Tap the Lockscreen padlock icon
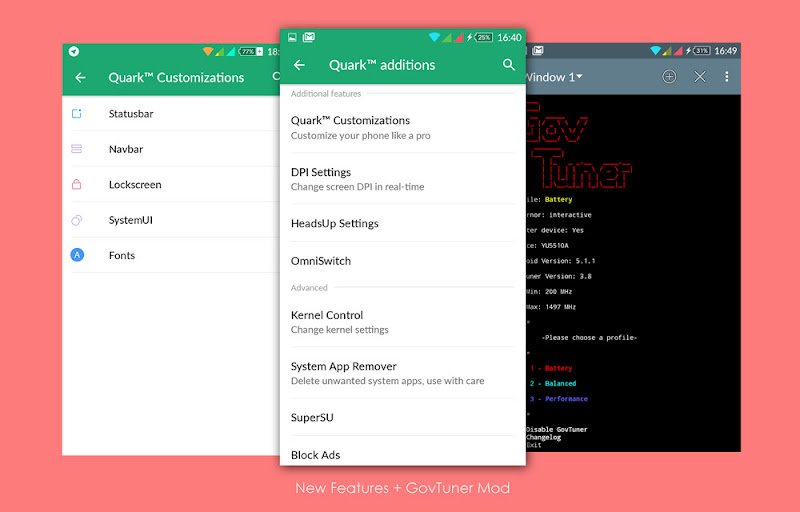Screen dimensions: 800x512 click(77, 184)
